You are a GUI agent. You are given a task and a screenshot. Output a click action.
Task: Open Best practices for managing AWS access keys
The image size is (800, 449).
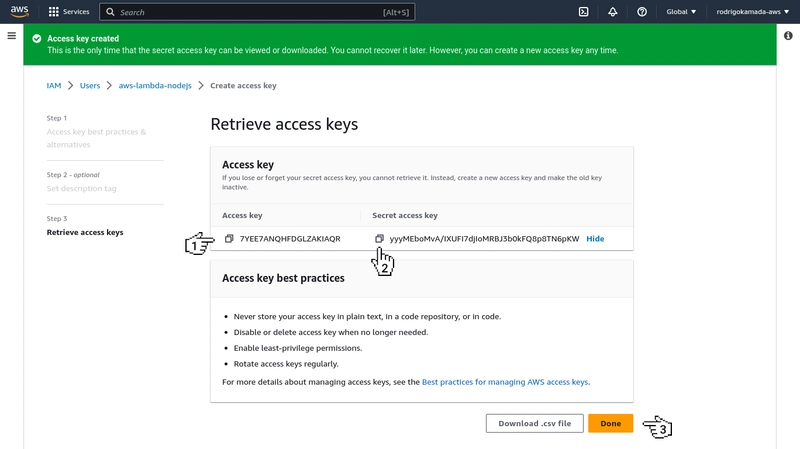[x=505, y=382]
